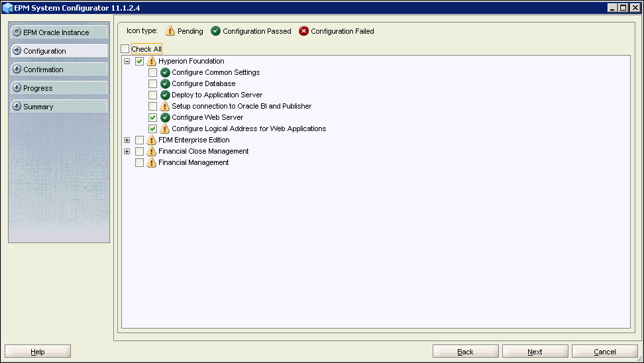Click the pending icon beside Financial Management

(x=152, y=162)
